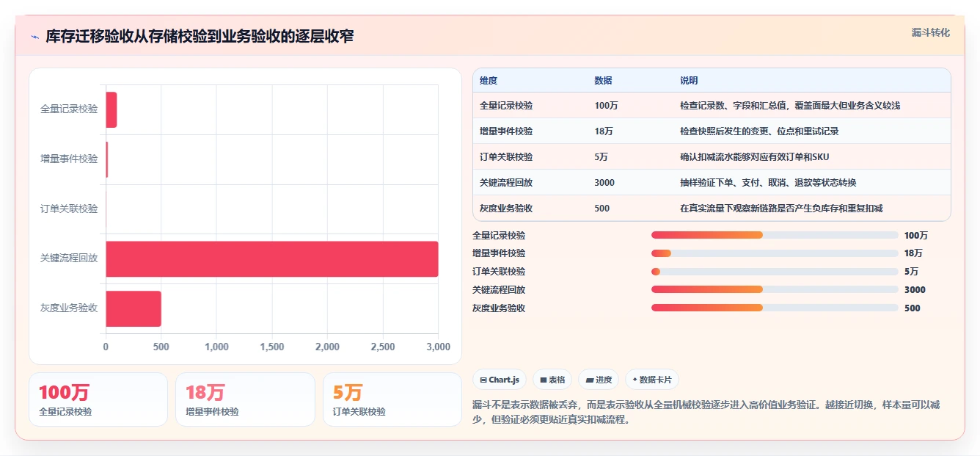The height and width of the screenshot is (456, 980).
Task: Select the 表格 tag chip
Action: coord(552,380)
